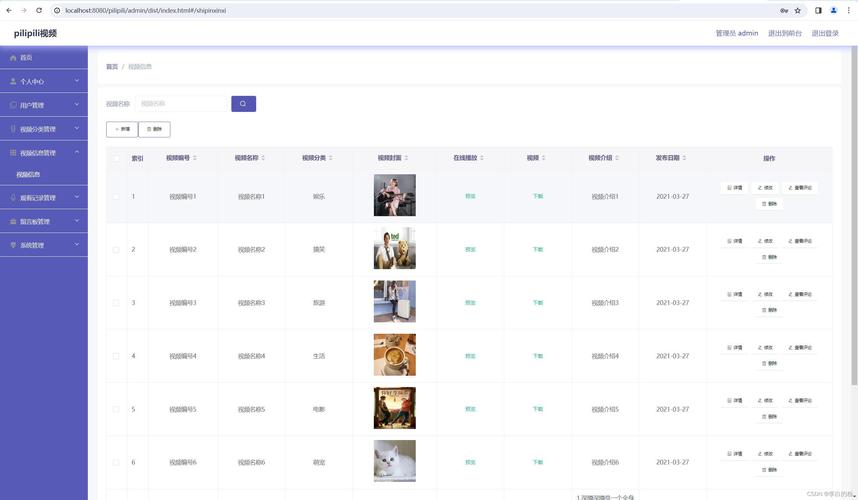Click the 视频名称 search input field
Image resolution: width=858 pixels, height=500 pixels.
coord(181,104)
